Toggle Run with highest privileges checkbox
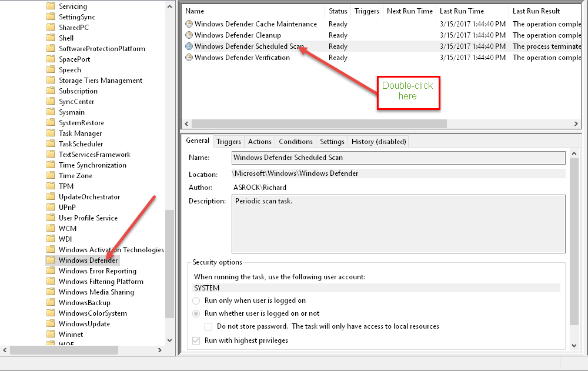 196,340
